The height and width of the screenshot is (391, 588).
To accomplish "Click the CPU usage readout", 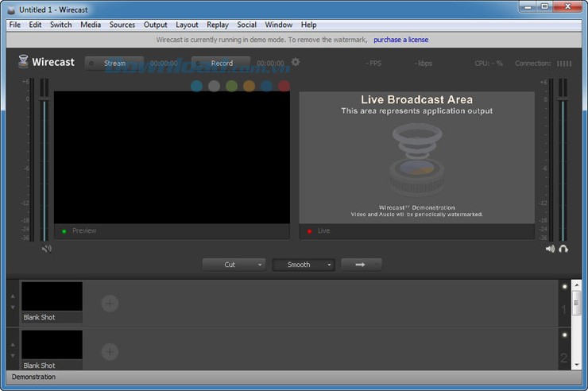I will [x=489, y=64].
